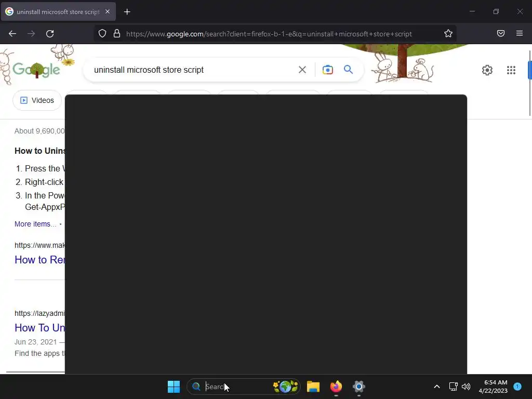Go forward with the forward arrow
Screen dimensions: 532x399
31,34
